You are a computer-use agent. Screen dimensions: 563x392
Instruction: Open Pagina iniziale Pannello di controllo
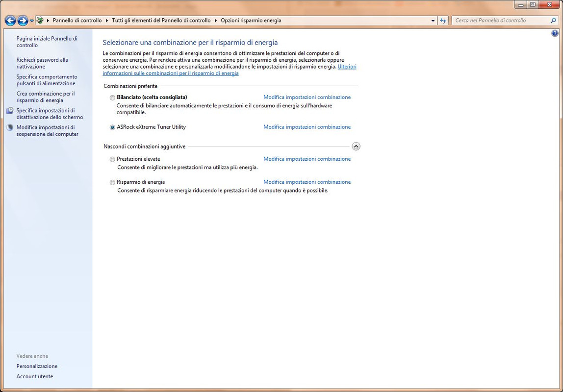point(47,42)
